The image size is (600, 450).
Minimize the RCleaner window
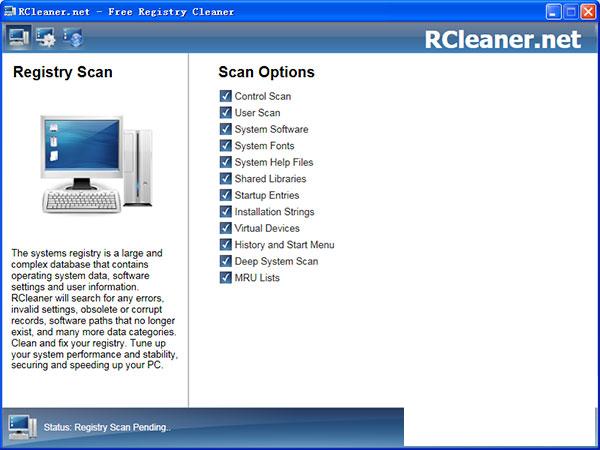point(553,11)
